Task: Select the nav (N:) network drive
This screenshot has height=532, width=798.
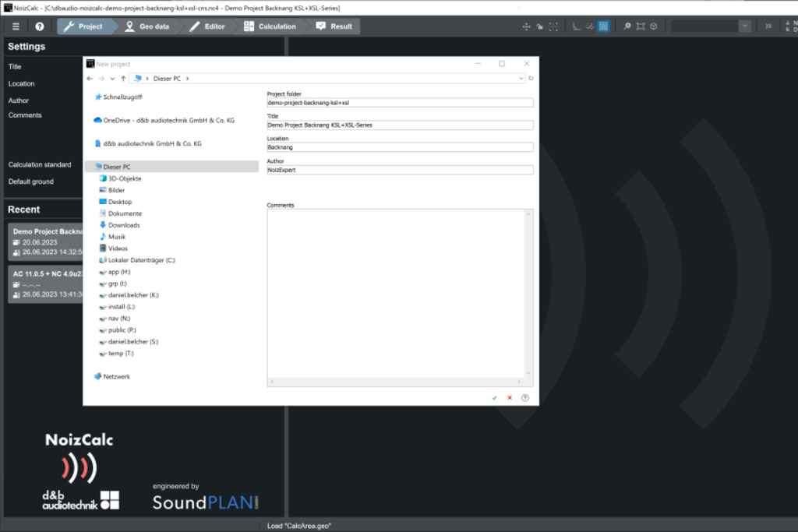Action: [115, 319]
